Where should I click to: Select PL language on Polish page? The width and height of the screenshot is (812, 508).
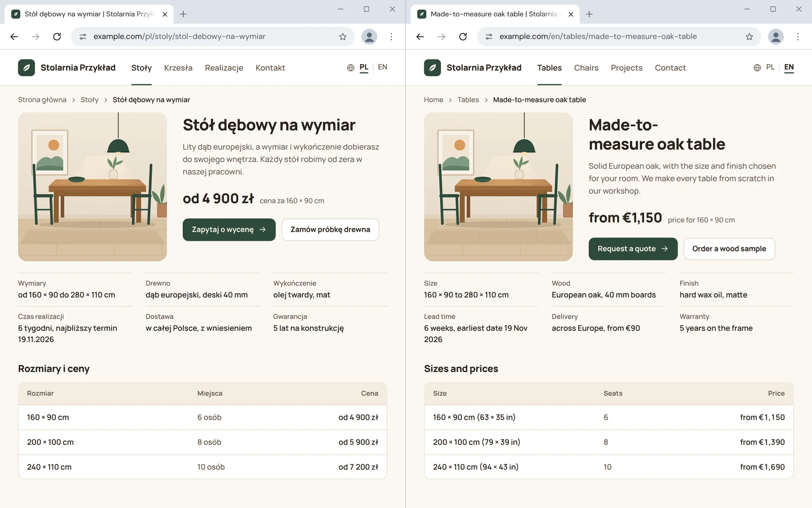[364, 67]
